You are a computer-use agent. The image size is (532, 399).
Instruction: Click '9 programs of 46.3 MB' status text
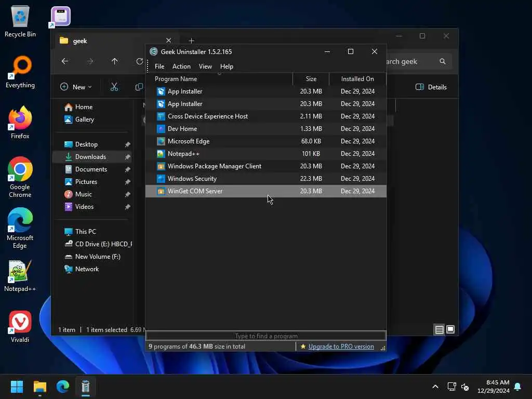(x=197, y=347)
